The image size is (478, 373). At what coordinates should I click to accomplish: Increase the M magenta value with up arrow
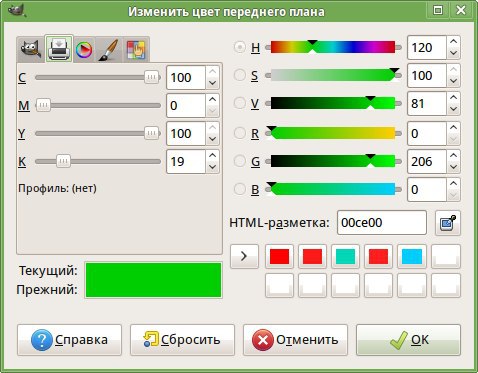[212, 100]
